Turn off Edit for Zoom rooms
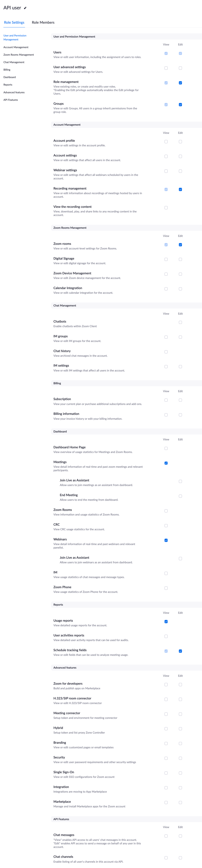The image size is (202, 868). pyautogui.click(x=180, y=245)
